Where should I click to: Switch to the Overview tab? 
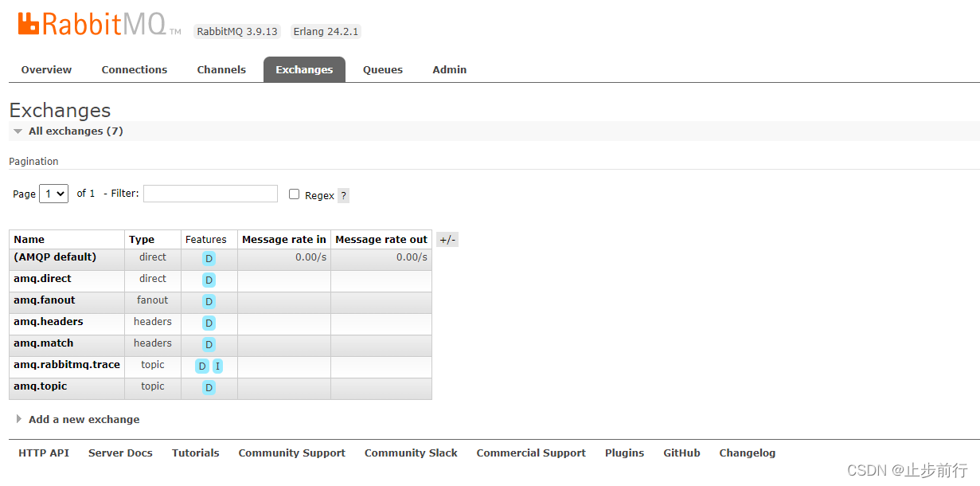tap(46, 70)
